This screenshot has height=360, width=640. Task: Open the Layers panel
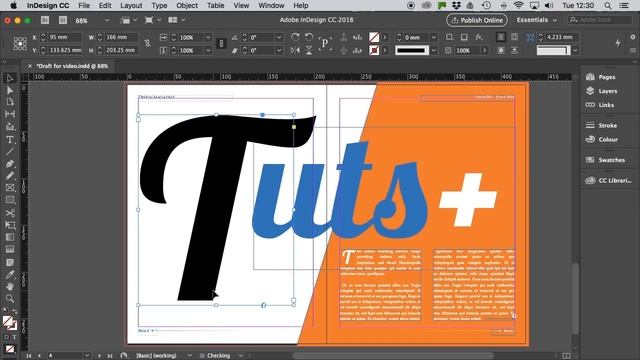point(602,91)
